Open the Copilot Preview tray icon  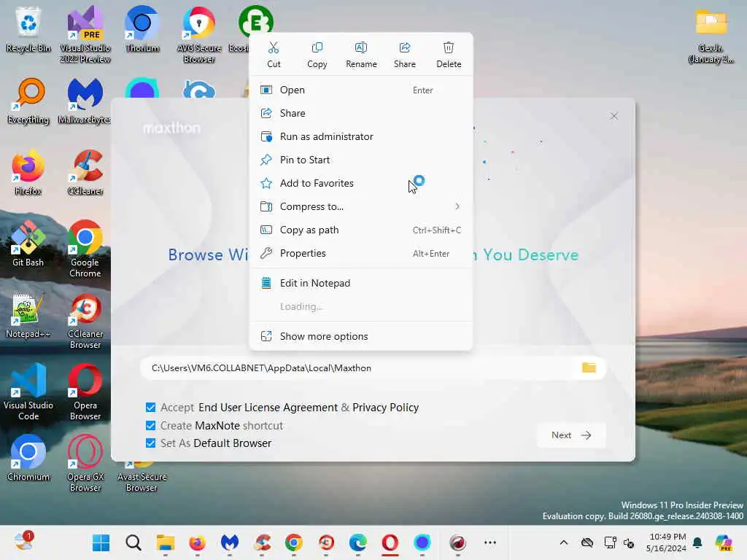tap(724, 542)
